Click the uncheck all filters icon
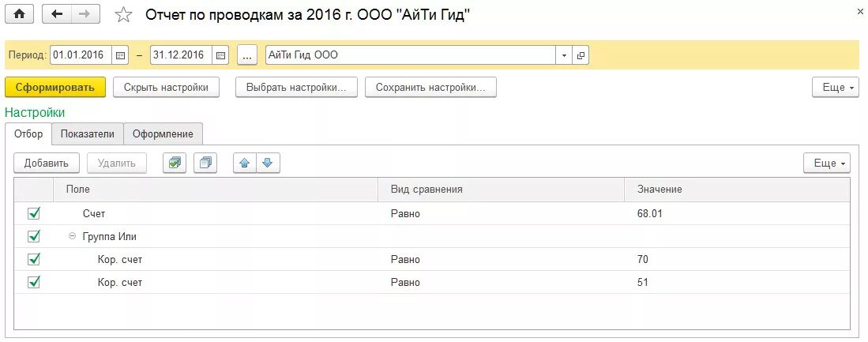 coord(205,163)
